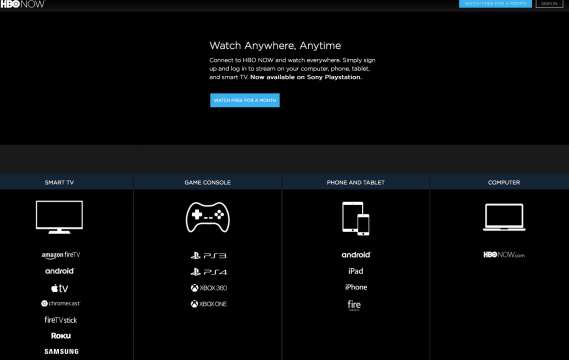The width and height of the screenshot is (569, 360).
Task: Click the tablet and phone icon
Action: coord(356,218)
